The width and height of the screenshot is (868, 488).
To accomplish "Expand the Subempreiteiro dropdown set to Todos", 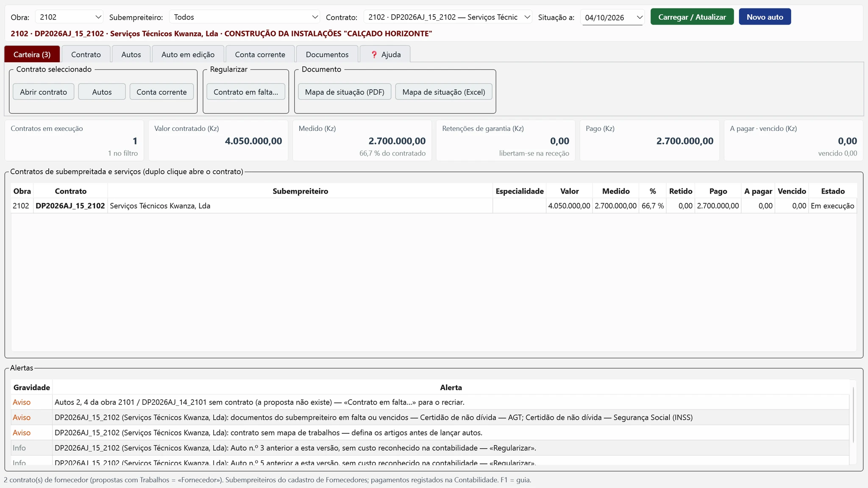I will tap(245, 17).
